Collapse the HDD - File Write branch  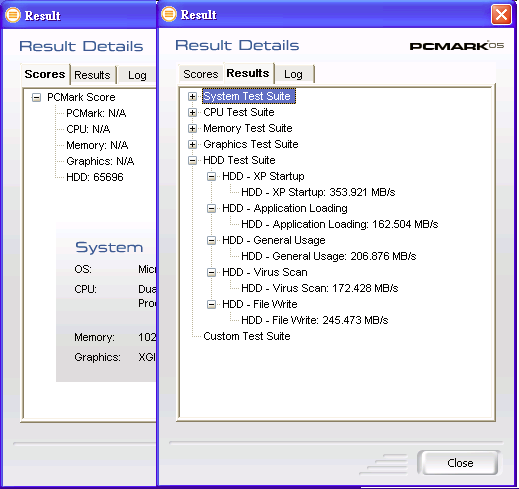(x=211, y=304)
